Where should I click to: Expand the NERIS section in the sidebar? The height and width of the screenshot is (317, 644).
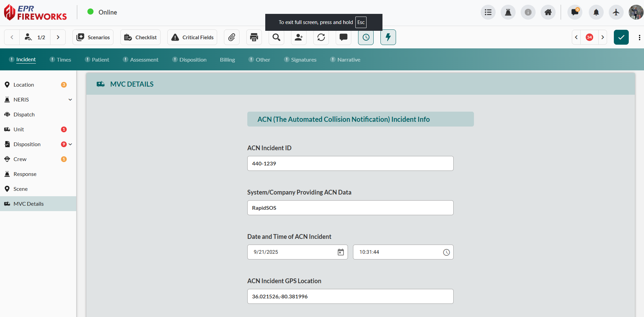pyautogui.click(x=70, y=99)
